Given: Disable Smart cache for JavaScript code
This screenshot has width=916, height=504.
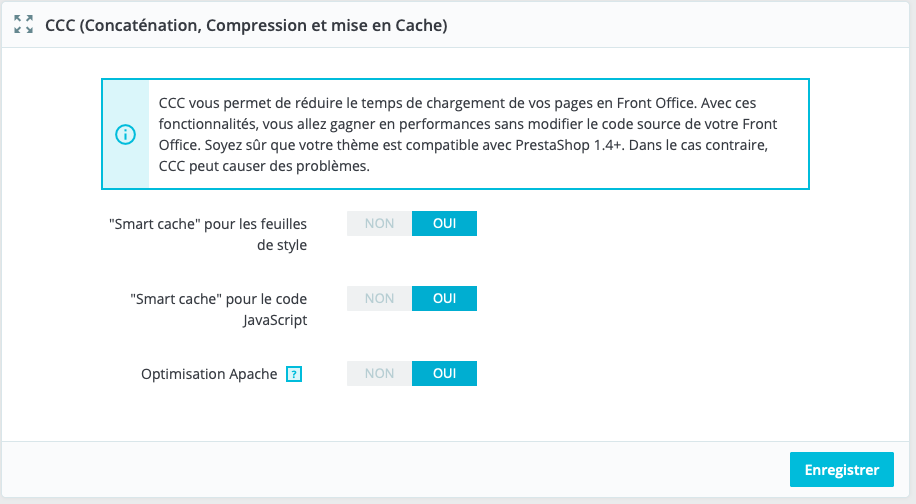Looking at the screenshot, I should [x=379, y=298].
